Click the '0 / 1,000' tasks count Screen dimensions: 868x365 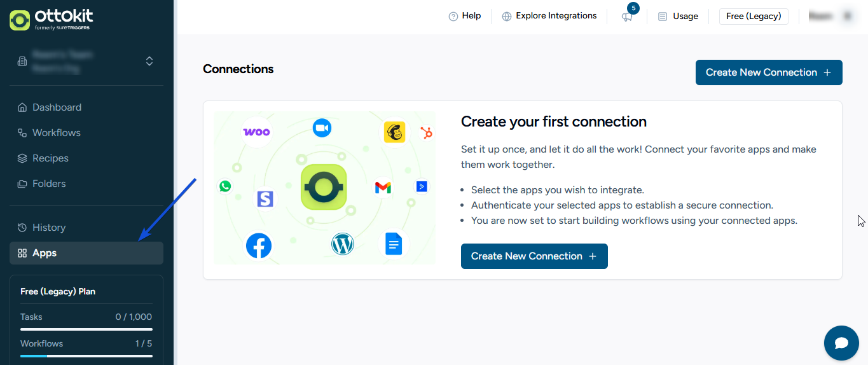(x=134, y=317)
